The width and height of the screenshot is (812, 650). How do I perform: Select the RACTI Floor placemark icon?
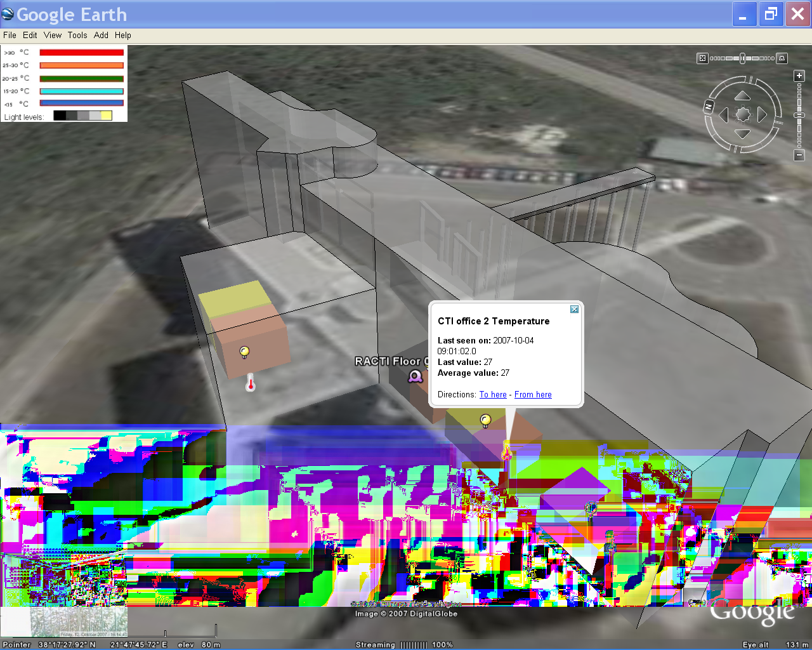(x=415, y=376)
